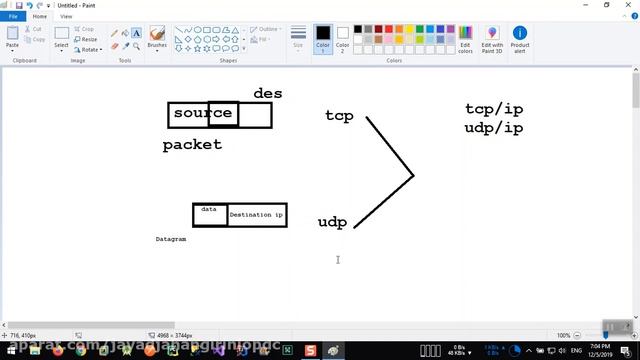Open Customize Quick Access Toolbar dropdown
This screenshot has width=640, height=360.
click(x=49, y=6)
